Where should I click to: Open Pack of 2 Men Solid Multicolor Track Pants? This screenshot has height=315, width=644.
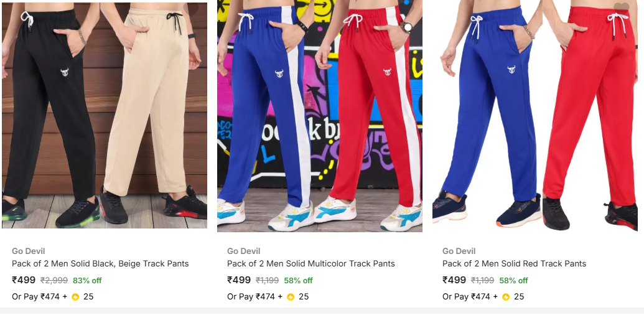(311, 264)
